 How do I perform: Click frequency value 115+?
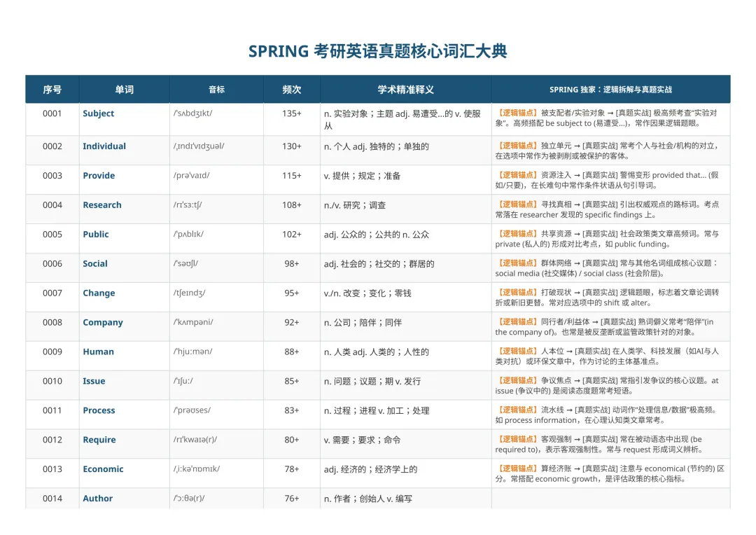point(292,176)
